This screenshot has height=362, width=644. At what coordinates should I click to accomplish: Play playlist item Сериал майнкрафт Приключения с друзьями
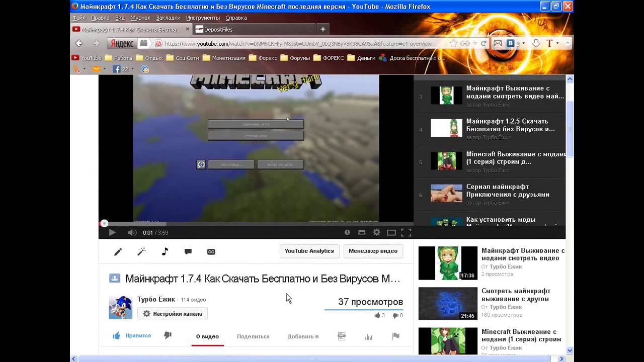[x=490, y=194]
